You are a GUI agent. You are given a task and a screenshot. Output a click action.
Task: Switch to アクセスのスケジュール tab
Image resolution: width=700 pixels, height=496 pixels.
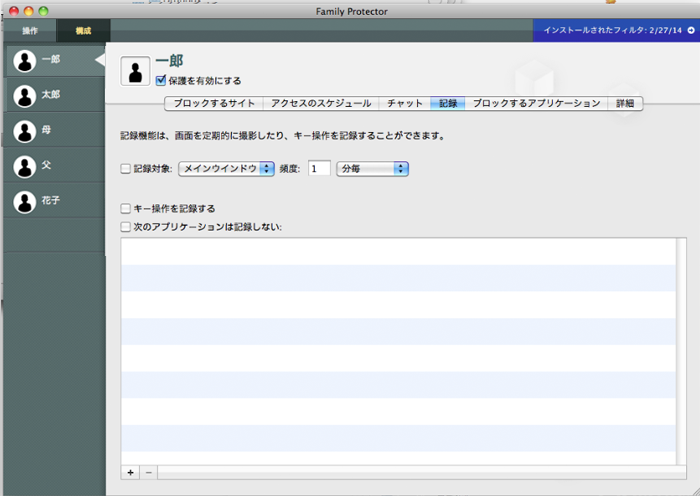[x=321, y=104]
